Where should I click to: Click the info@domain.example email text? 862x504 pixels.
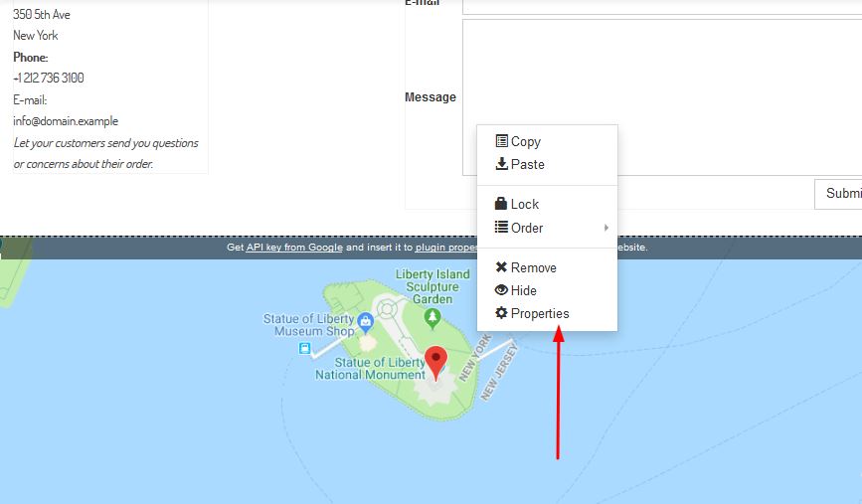pyautogui.click(x=66, y=121)
